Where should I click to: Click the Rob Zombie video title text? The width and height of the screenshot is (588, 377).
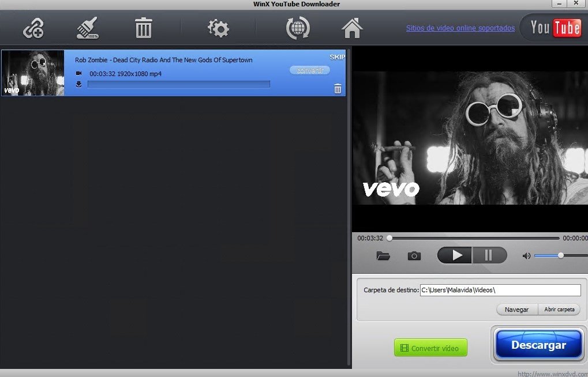(163, 60)
